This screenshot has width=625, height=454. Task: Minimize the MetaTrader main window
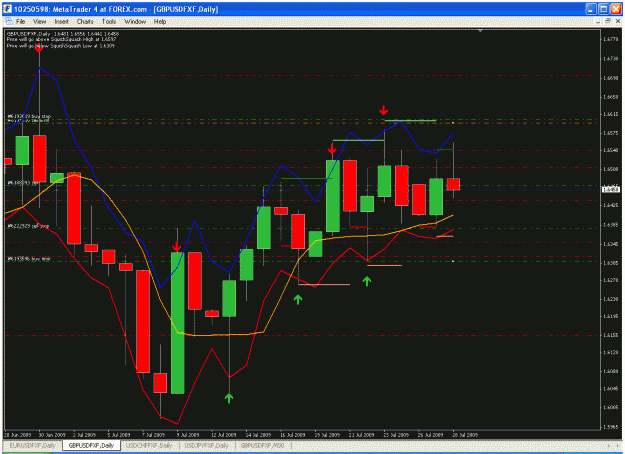(591, 9)
